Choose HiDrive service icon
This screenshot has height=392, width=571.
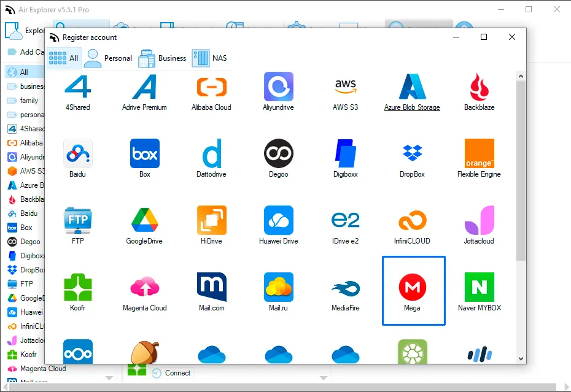[x=212, y=220]
